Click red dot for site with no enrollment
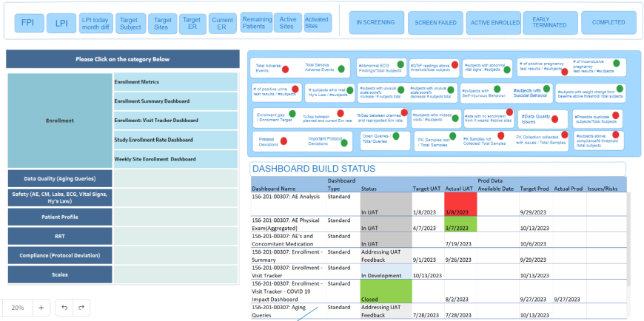 pyautogui.click(x=509, y=112)
